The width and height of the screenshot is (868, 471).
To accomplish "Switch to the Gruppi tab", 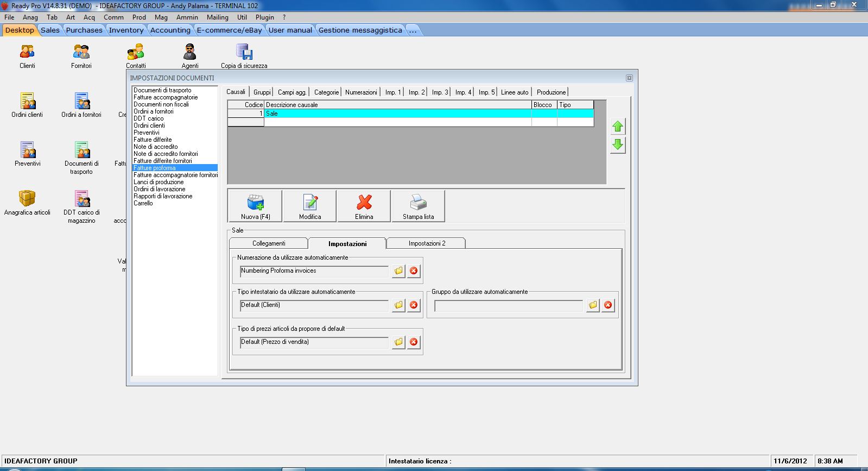I will 262,92.
